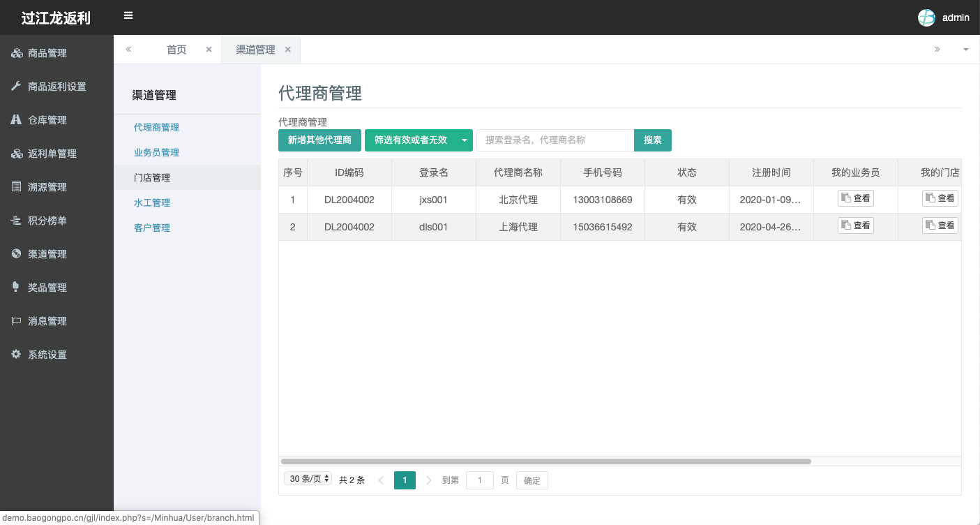Click the 搜索 button
980x525 pixels.
[653, 140]
